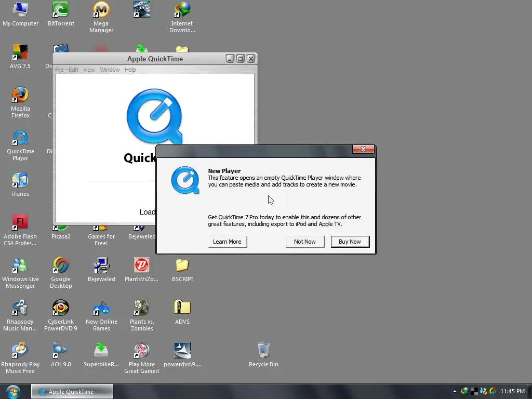
Task: Open Mega Manager desktop shortcut
Action: [x=101, y=17]
